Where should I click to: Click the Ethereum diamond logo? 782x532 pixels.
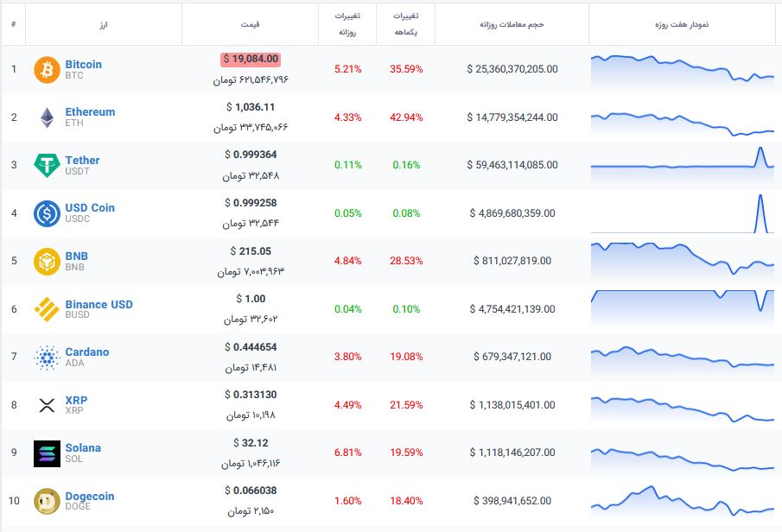[x=47, y=117]
